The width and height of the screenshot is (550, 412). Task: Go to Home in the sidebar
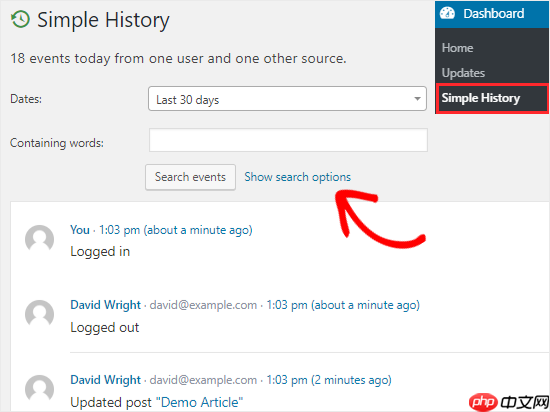tap(457, 48)
